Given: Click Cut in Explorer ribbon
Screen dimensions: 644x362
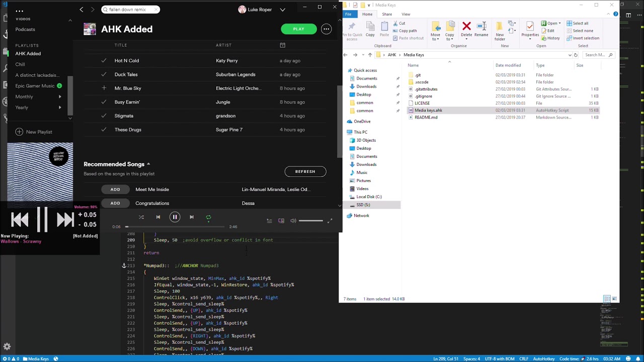Looking at the screenshot, I should 398,23.
